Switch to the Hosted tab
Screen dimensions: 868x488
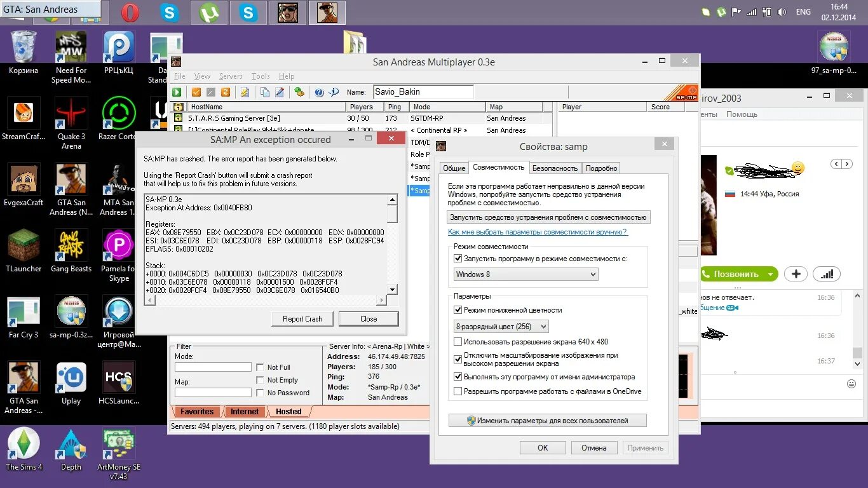pyautogui.click(x=288, y=412)
